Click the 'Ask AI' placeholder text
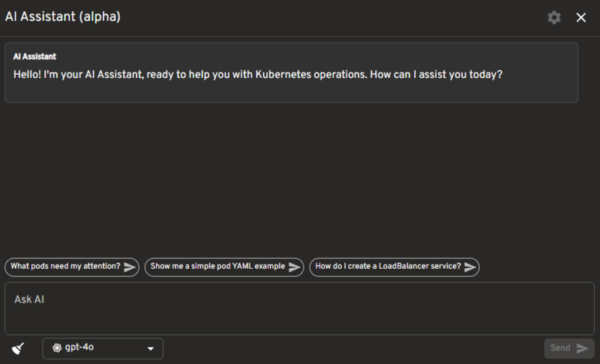 [29, 299]
